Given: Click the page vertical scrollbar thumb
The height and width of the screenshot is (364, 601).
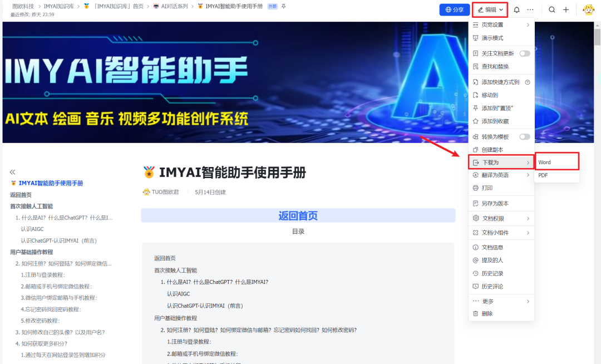Looking at the screenshot, I should point(597,37).
